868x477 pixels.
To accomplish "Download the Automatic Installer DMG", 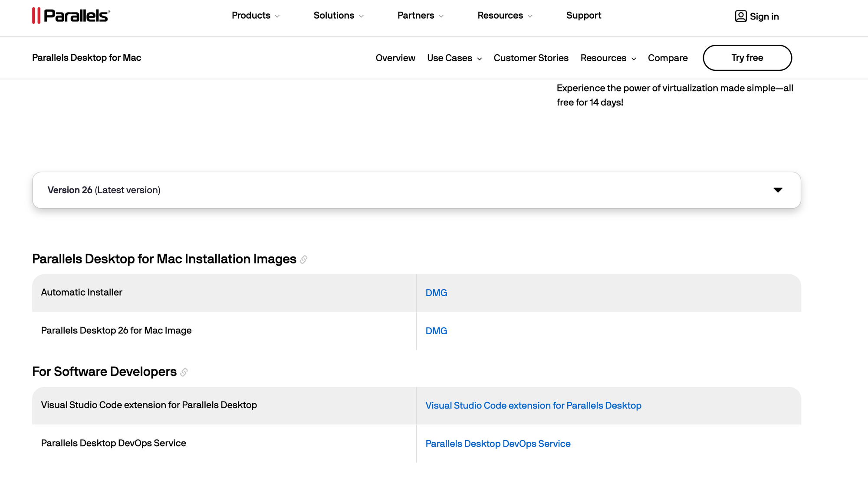I will (436, 293).
